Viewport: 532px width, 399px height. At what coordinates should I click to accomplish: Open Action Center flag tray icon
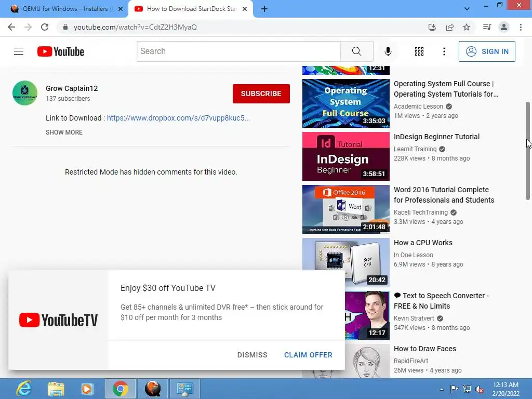(454, 389)
